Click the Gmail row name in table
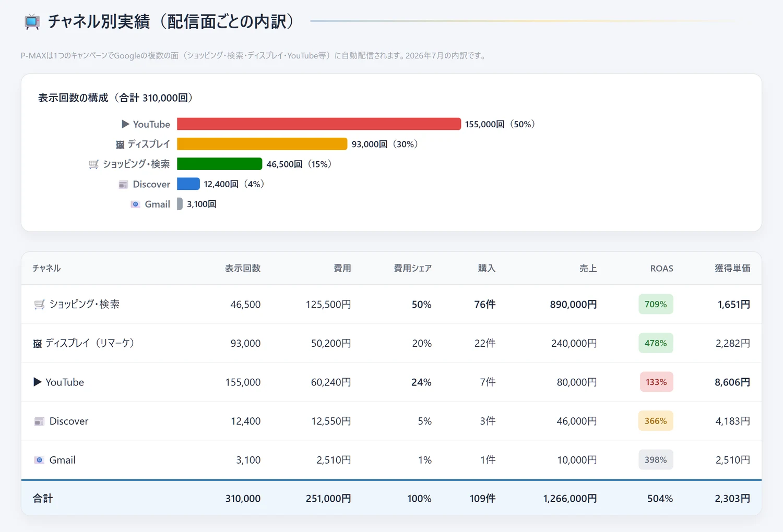This screenshot has height=532, width=783. point(63,460)
